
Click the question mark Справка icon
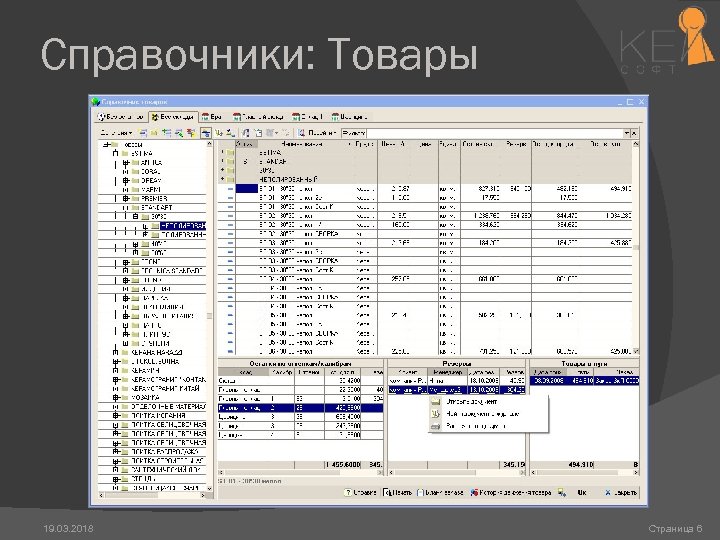tap(348, 492)
